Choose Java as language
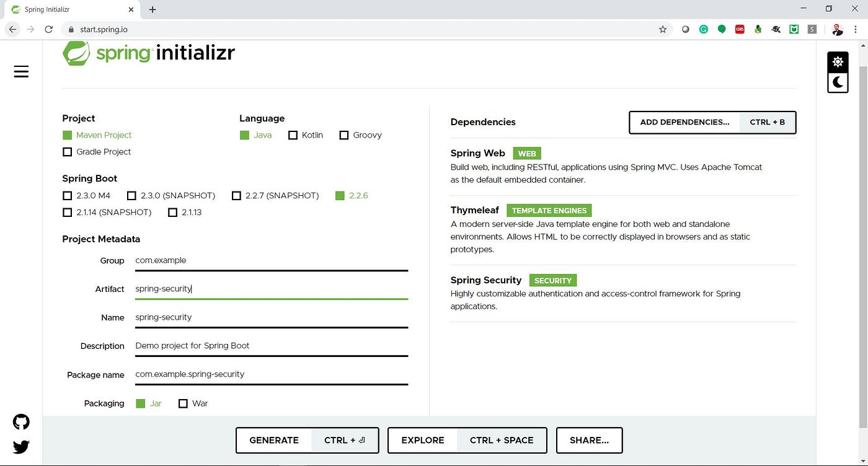The height and width of the screenshot is (466, 868). click(x=256, y=135)
